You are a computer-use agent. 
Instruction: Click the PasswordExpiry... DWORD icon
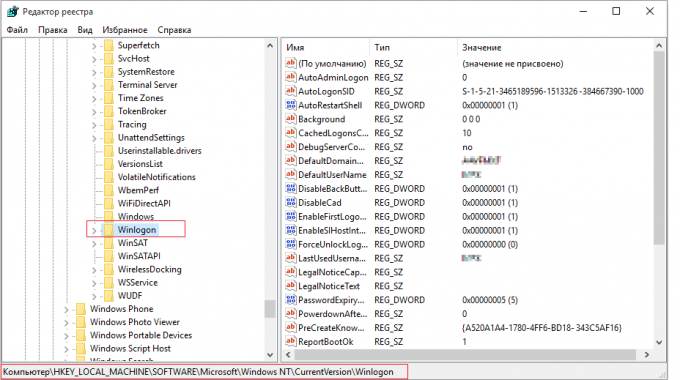click(x=291, y=300)
